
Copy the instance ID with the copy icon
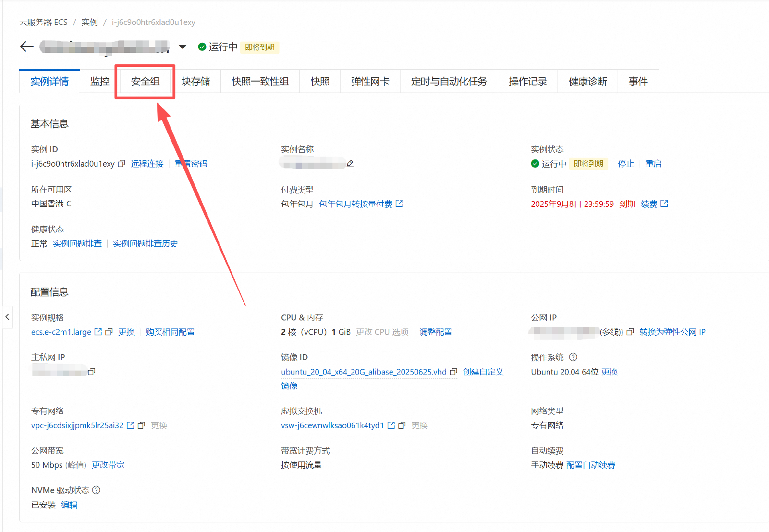click(x=121, y=164)
